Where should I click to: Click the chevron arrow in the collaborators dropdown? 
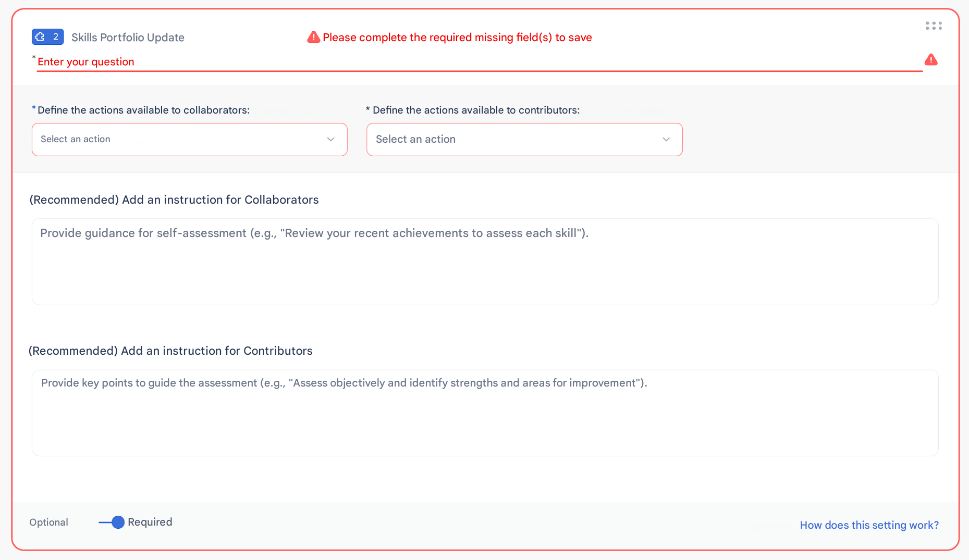330,140
